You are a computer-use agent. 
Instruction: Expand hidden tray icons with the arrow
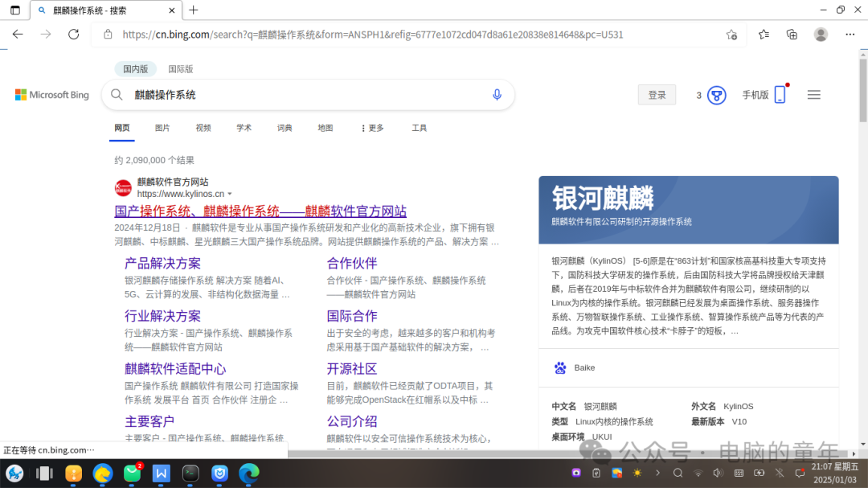point(657,473)
